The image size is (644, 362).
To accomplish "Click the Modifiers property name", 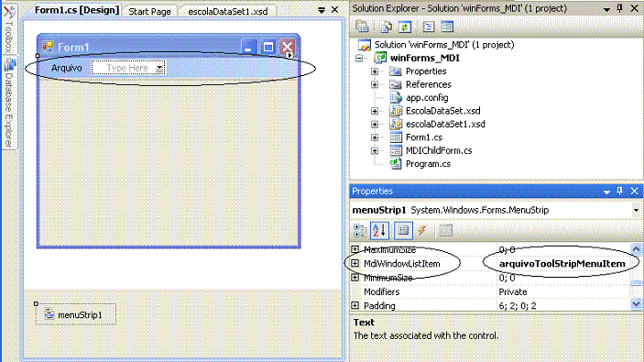I will [x=382, y=291].
